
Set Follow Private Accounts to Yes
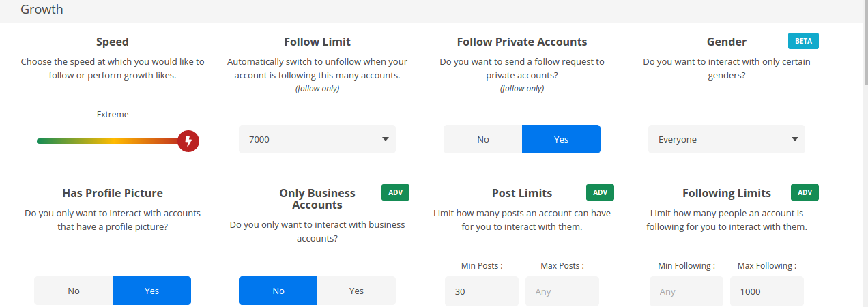click(561, 139)
